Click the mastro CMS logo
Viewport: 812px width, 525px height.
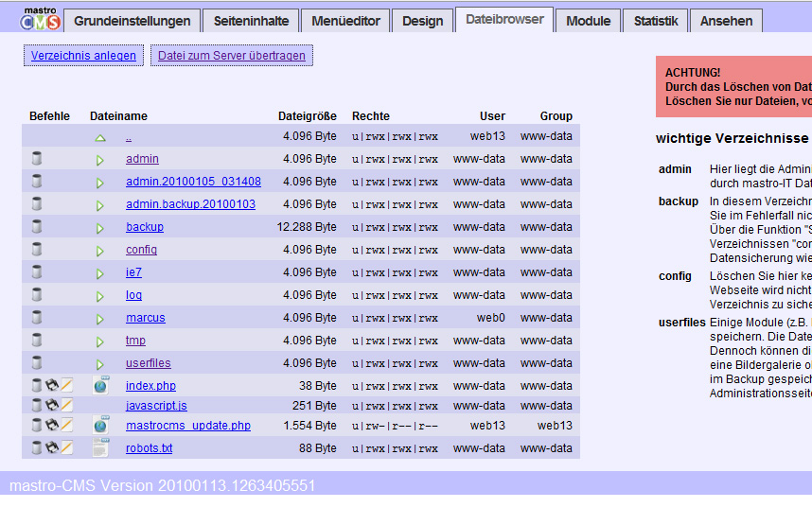[x=41, y=19]
